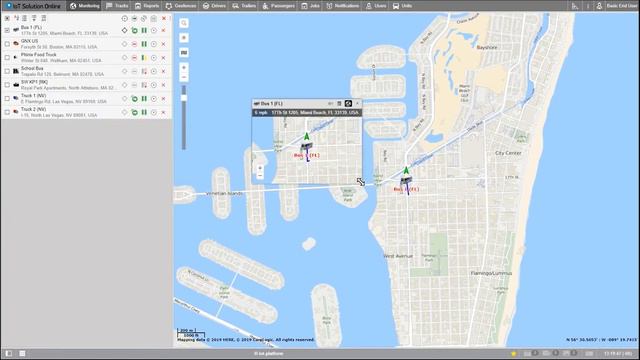640x360 pixels.
Task: Toggle tracking diamond for Bus 1 (FL)
Action: coord(124,30)
